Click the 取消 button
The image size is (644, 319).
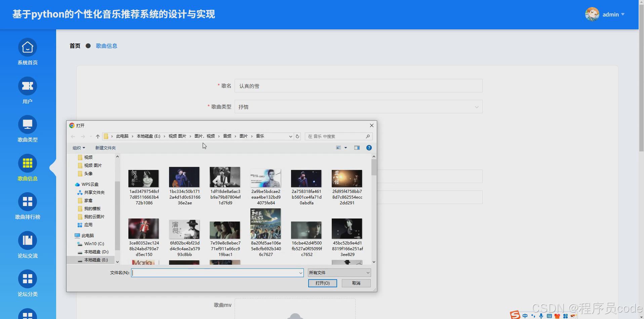pyautogui.click(x=356, y=283)
